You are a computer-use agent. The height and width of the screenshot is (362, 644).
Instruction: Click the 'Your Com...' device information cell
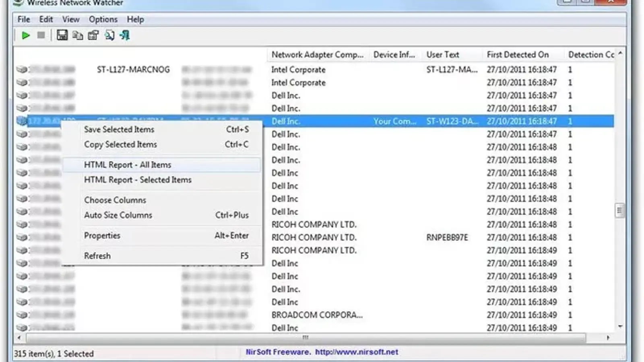[395, 121]
